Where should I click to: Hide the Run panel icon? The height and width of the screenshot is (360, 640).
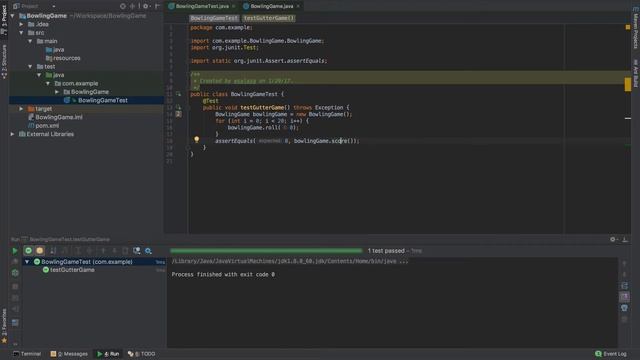(625, 240)
